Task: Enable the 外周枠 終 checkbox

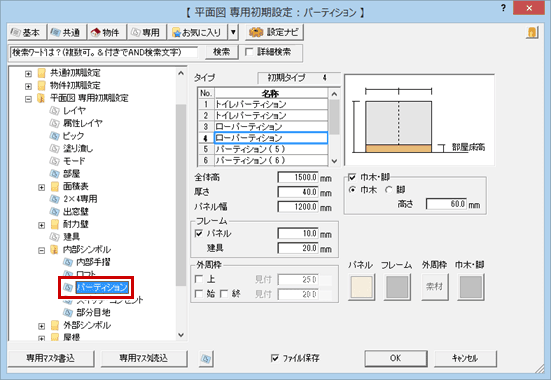Action: coord(224,294)
